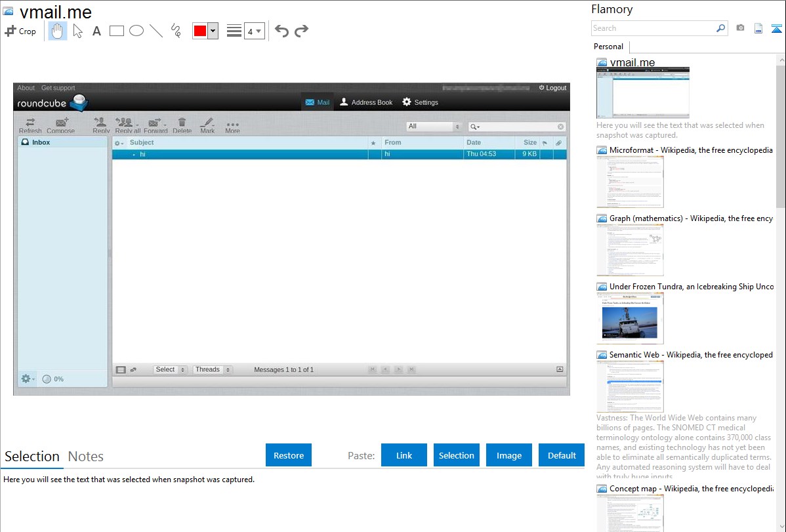The width and height of the screenshot is (786, 532).
Task: Click the line thickness icon
Action: [234, 31]
